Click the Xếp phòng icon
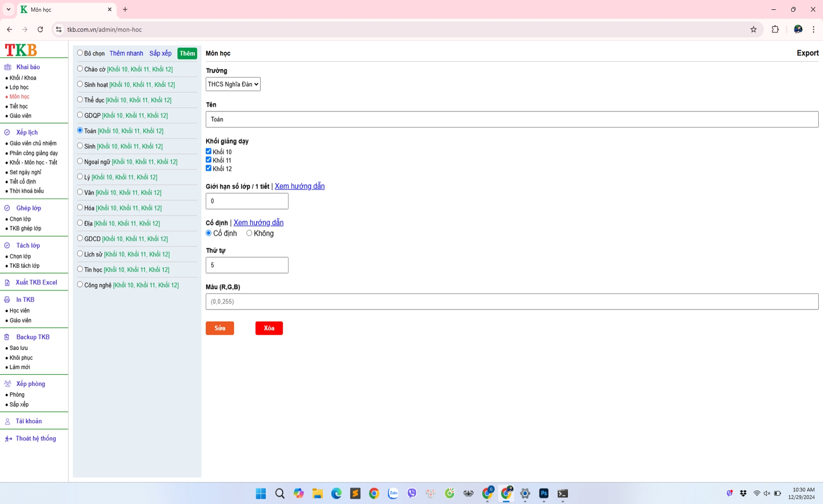Viewport: 823px width, 504px height. click(8, 384)
